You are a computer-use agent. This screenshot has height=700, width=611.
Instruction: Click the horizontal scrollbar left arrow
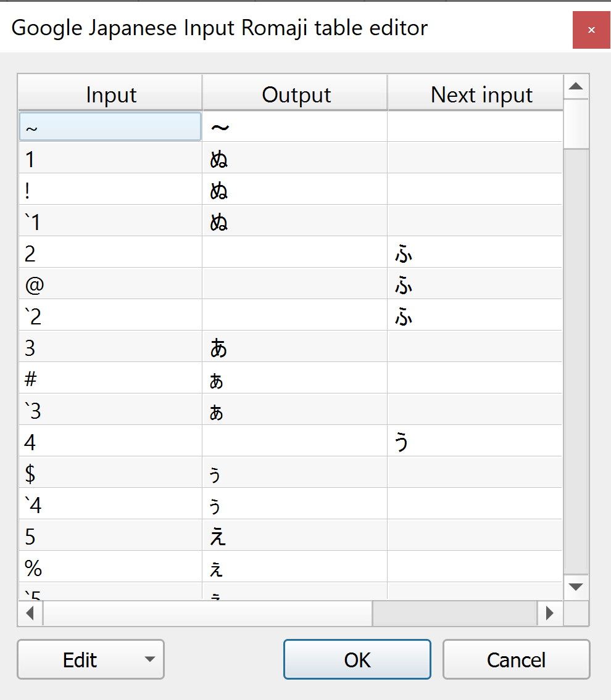pos(30,613)
